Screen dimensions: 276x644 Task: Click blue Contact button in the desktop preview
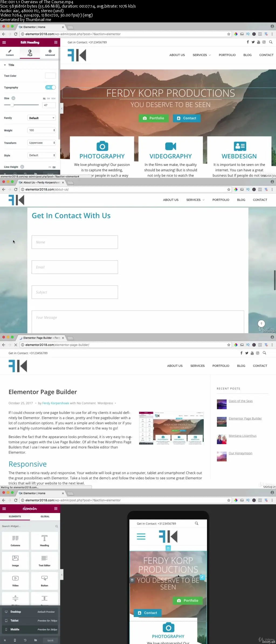pos(187,118)
